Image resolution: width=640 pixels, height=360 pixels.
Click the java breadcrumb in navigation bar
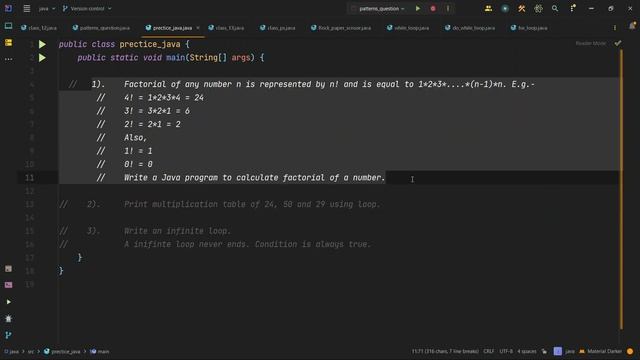11,351
